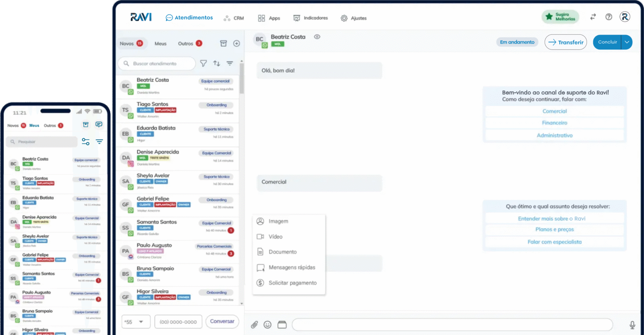Click the conversation list scrollbar
This screenshot has width=644, height=335.
tap(241, 80)
